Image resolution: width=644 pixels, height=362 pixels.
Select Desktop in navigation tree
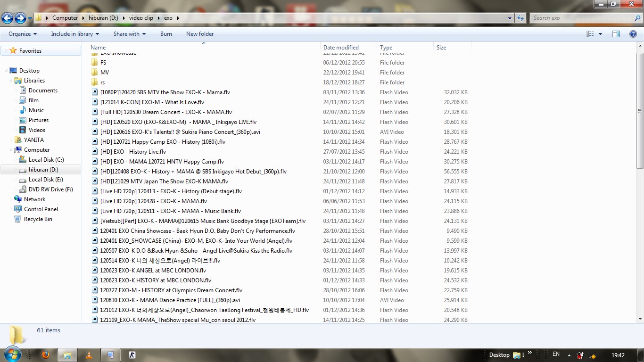click(29, 71)
